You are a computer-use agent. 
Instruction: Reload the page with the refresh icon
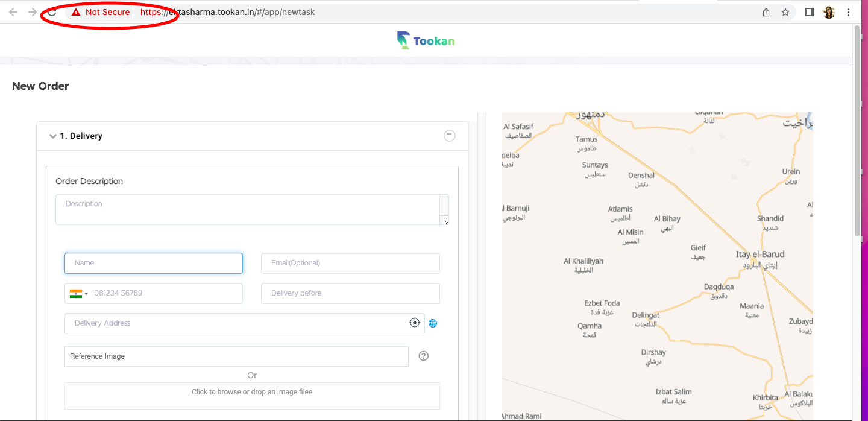point(52,12)
